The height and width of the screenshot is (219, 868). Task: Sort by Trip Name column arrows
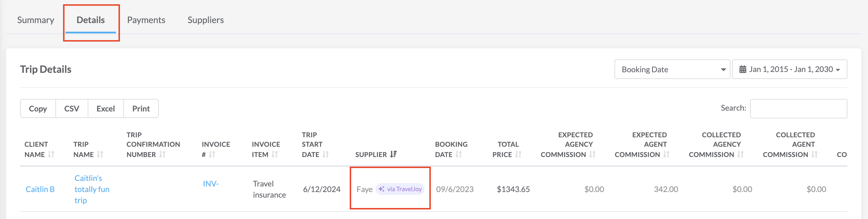[x=100, y=155]
